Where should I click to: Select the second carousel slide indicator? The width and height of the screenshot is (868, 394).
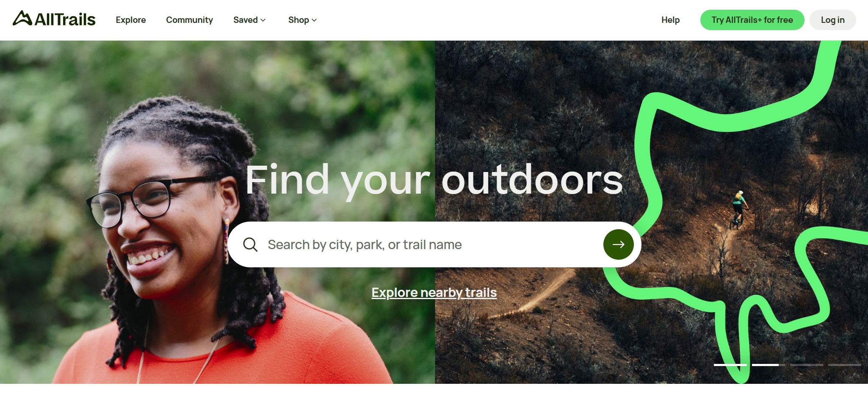click(768, 365)
